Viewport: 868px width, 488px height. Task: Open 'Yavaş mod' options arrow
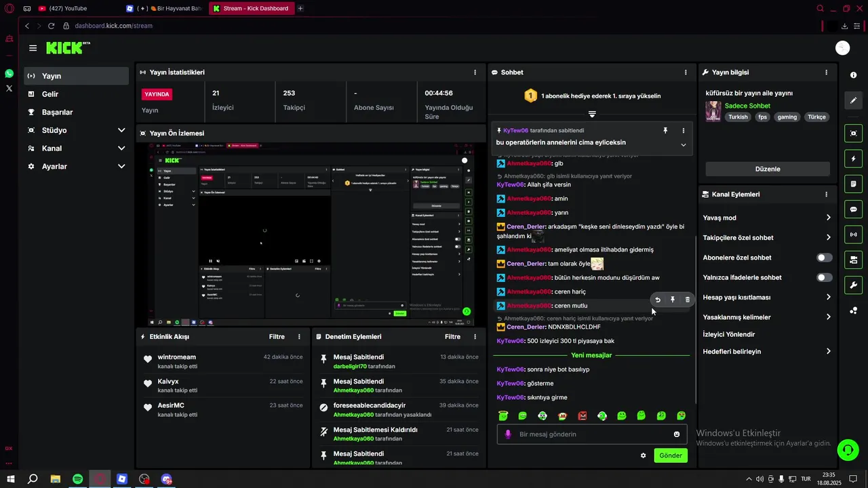coord(828,218)
